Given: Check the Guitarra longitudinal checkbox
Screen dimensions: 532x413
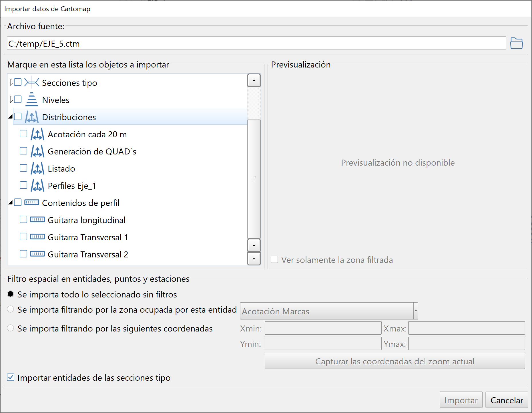Looking at the screenshot, I should pos(23,220).
